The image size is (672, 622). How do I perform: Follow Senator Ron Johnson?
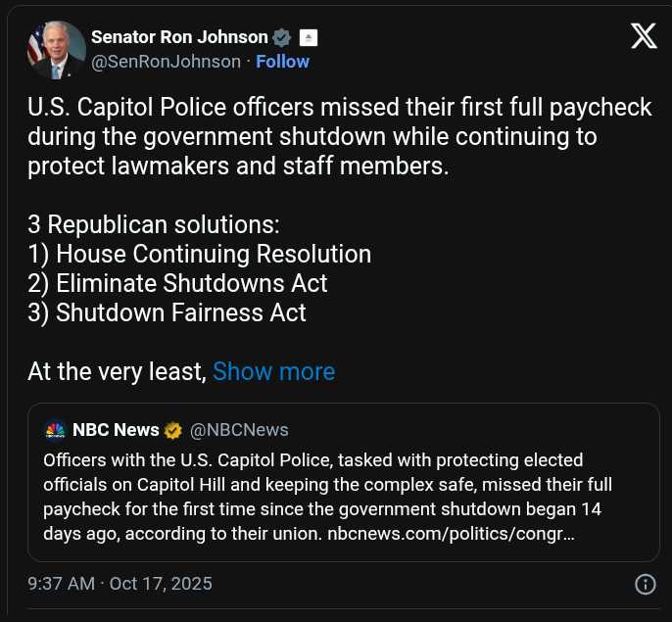[x=282, y=62]
